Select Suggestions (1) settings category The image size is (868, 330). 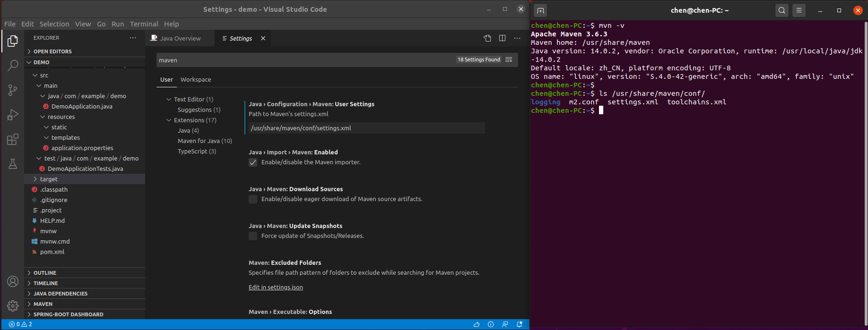(199, 110)
